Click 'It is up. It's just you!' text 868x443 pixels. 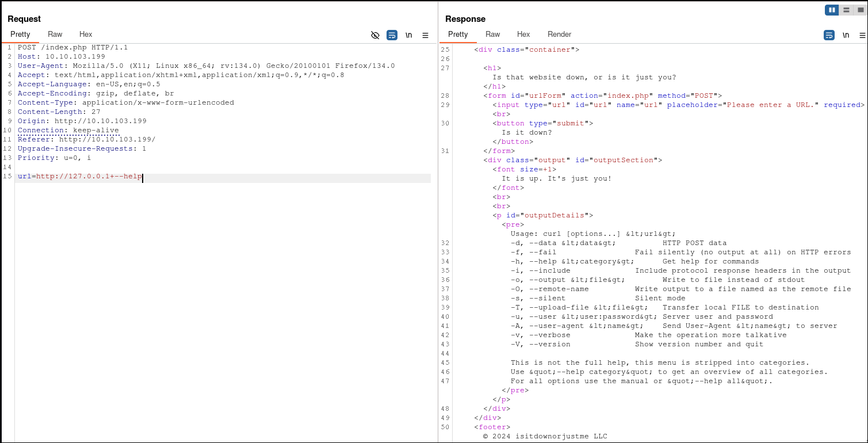557,178
